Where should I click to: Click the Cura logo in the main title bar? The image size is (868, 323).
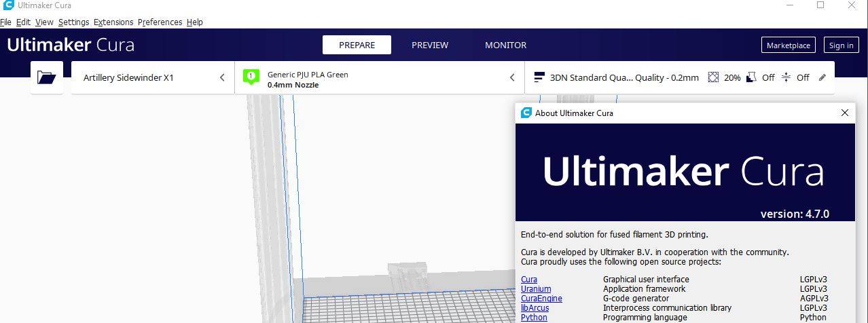[8, 5]
